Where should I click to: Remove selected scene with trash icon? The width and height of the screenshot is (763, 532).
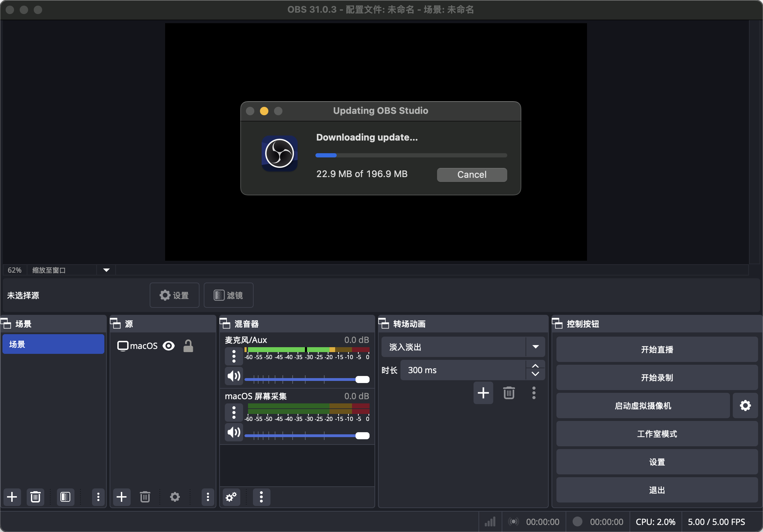[x=35, y=497]
